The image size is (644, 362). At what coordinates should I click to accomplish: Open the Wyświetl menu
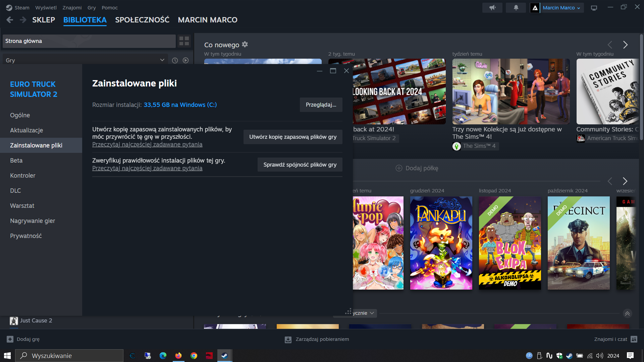coord(46,8)
